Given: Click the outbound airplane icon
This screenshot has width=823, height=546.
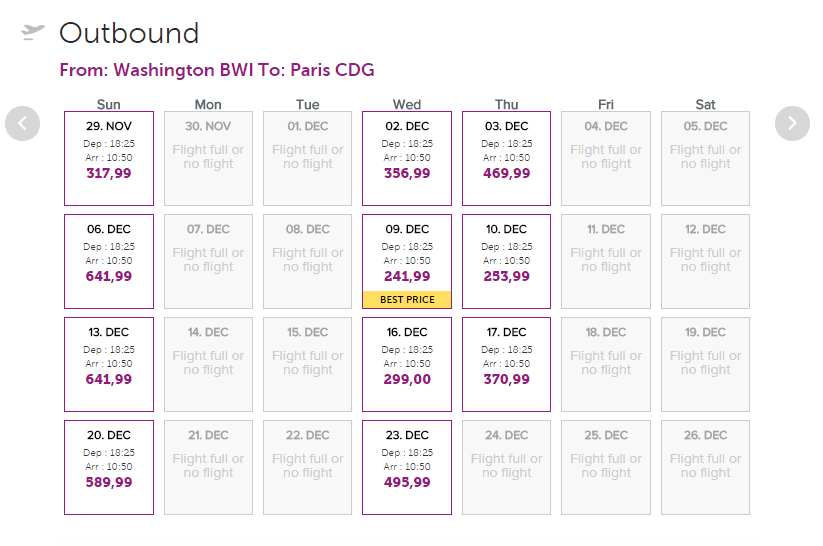Looking at the screenshot, I should point(33,32).
